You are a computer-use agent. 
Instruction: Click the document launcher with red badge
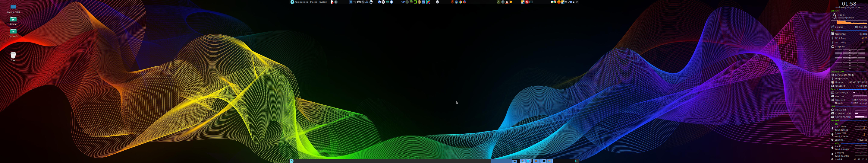click(332, 2)
